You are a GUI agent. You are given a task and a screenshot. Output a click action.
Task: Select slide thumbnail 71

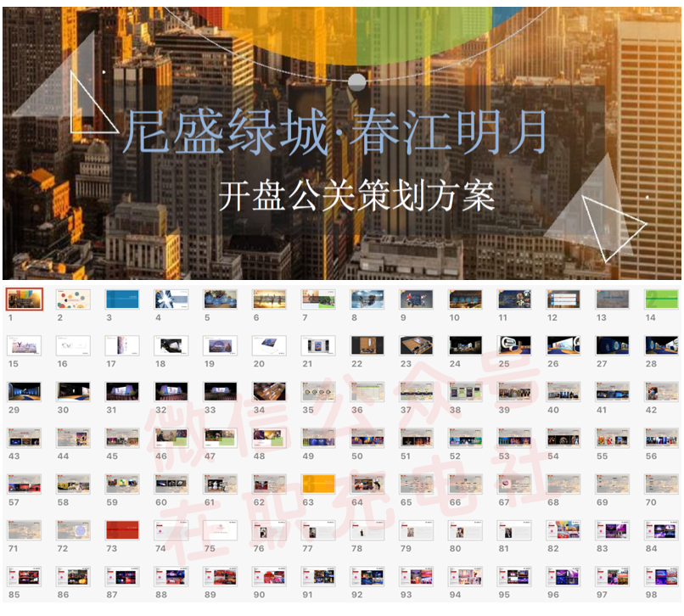click(x=25, y=530)
